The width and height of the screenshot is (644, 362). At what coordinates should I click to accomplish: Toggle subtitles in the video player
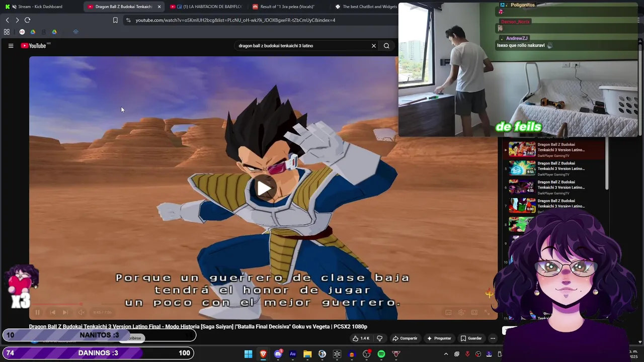pyautogui.click(x=448, y=312)
